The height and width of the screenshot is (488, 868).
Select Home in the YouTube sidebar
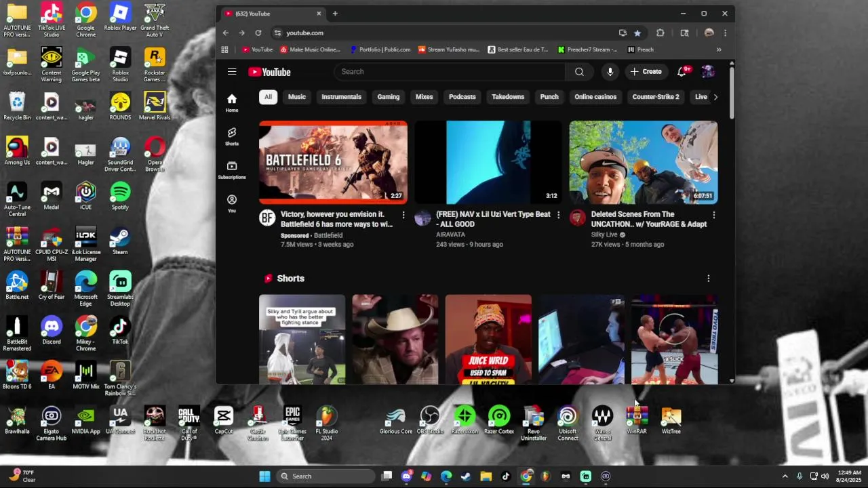point(232,102)
